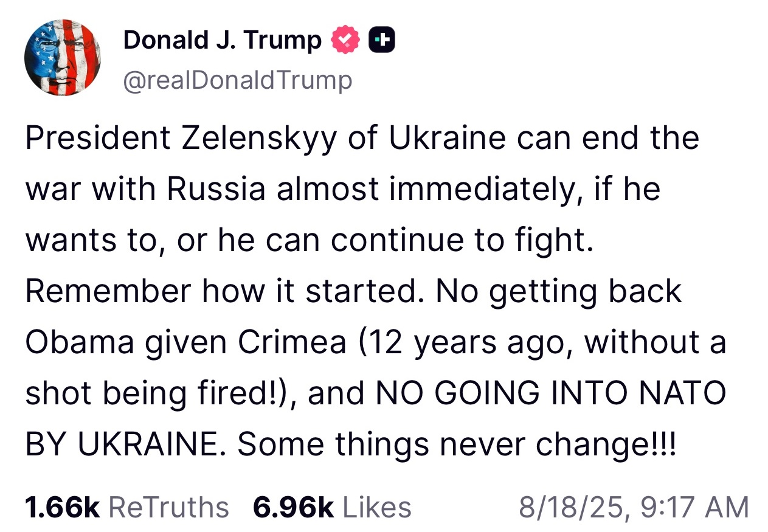Click the Likes label
This screenshot has width=768, height=532.
[376, 506]
